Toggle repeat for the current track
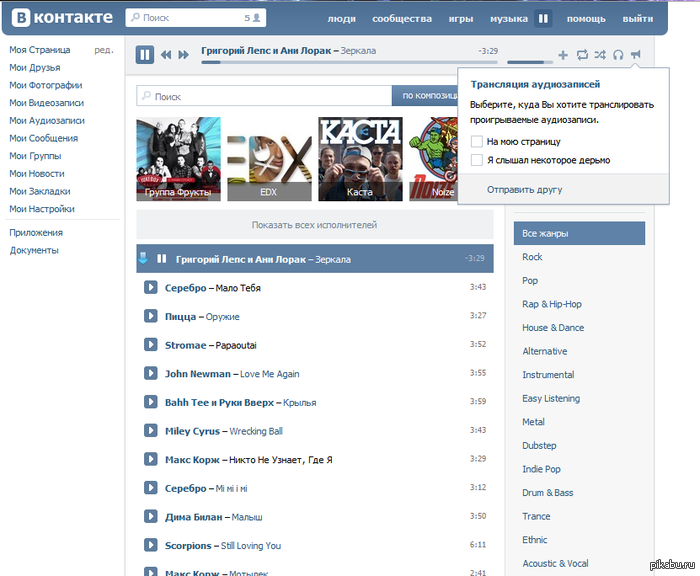Viewport: 700px width, 576px height. pos(582,55)
